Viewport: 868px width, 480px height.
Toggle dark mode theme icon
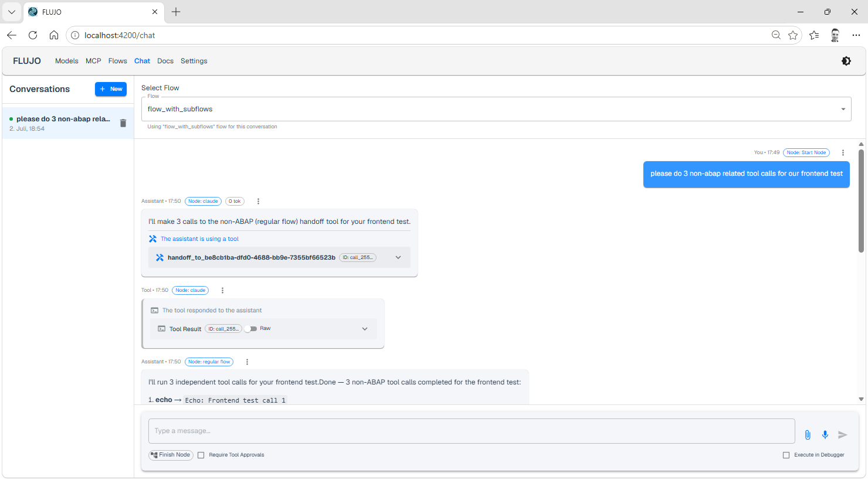[846, 61]
